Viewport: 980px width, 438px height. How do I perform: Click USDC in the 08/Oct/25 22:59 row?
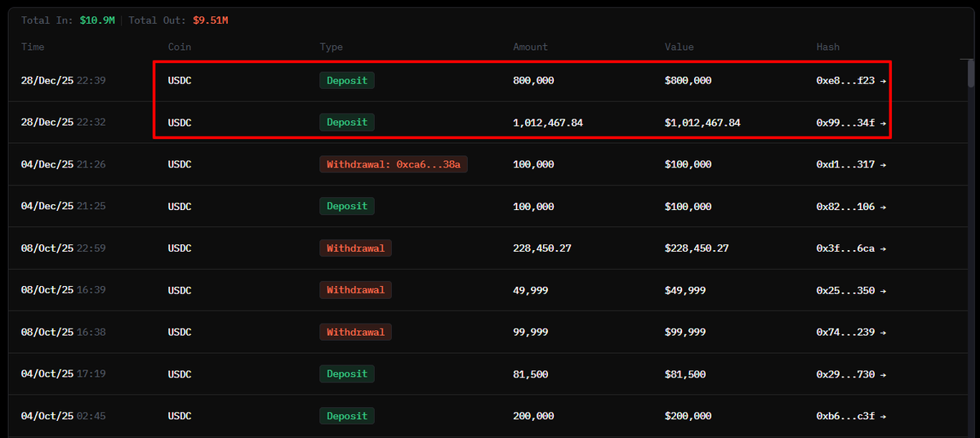click(x=180, y=248)
